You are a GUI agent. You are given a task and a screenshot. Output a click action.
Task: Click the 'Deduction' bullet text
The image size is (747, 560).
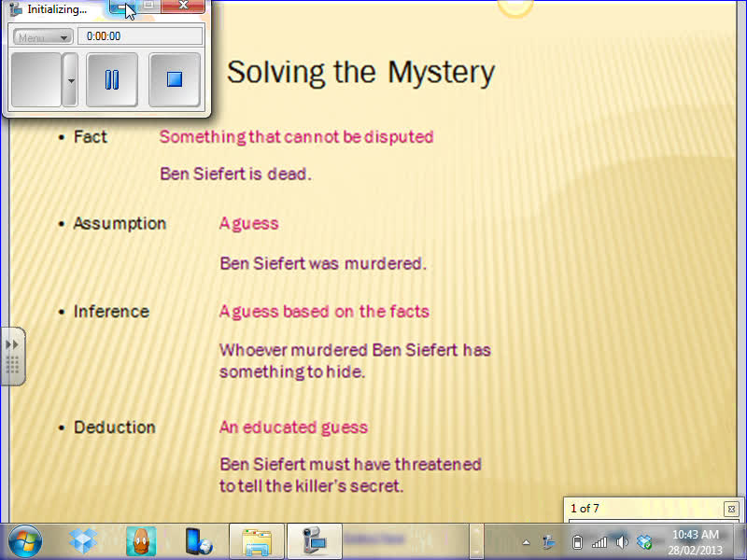(114, 427)
